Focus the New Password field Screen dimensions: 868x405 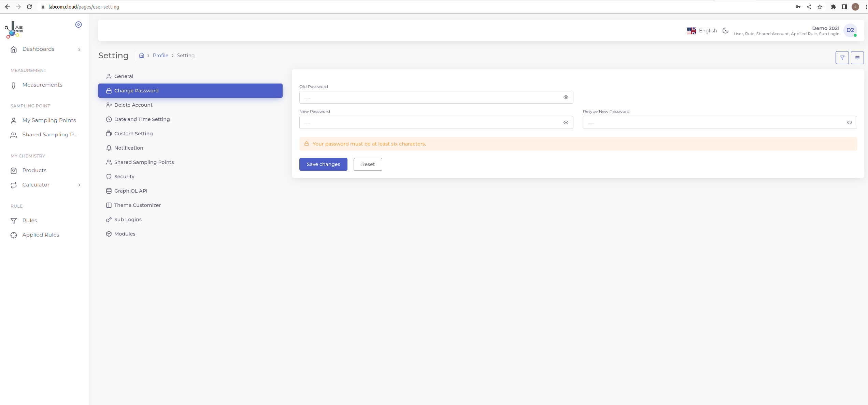(x=436, y=122)
